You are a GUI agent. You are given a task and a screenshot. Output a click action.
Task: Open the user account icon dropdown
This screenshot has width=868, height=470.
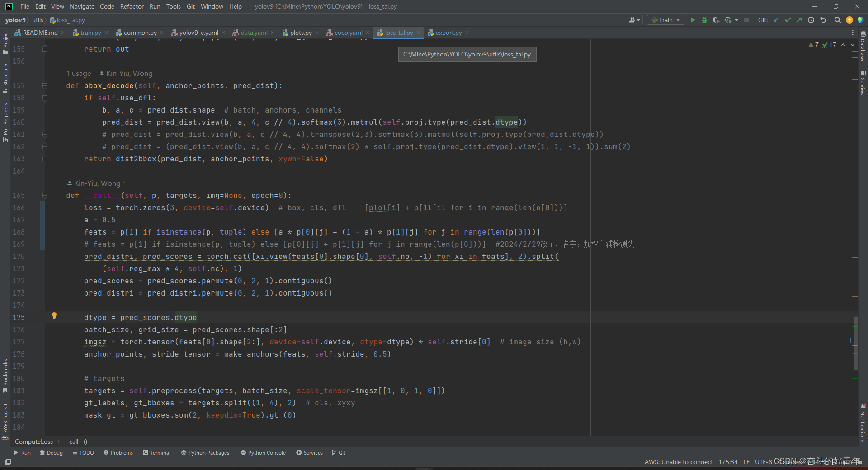pos(634,20)
